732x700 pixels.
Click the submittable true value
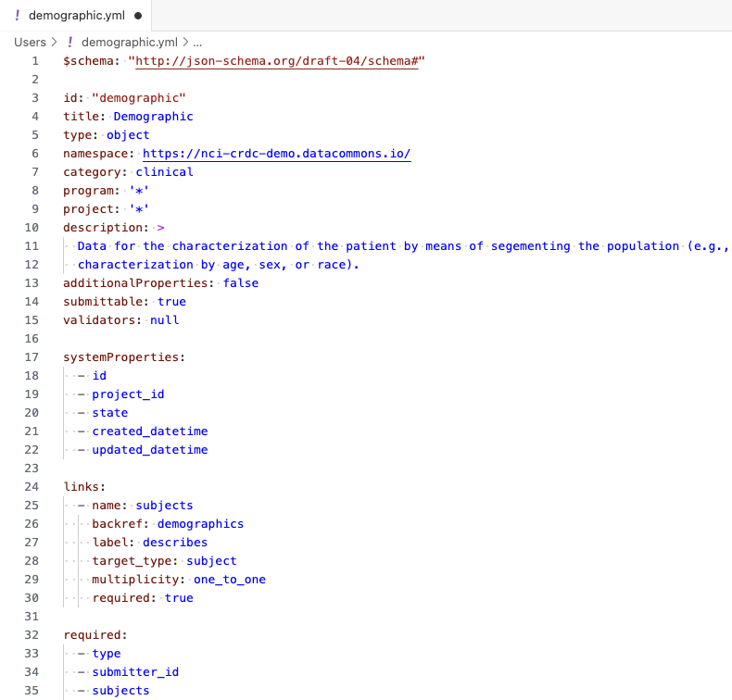click(171, 302)
